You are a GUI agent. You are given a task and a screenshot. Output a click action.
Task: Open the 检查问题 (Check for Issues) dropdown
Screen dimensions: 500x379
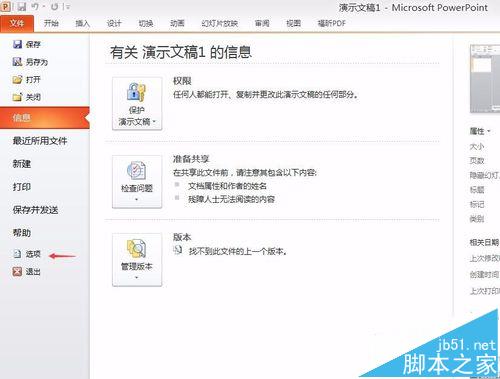pos(137,182)
